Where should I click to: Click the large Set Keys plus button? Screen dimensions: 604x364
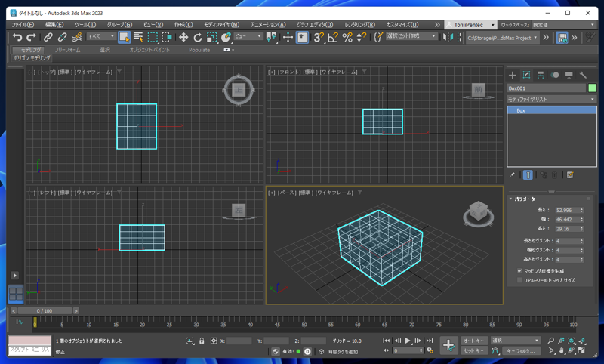tap(448, 346)
